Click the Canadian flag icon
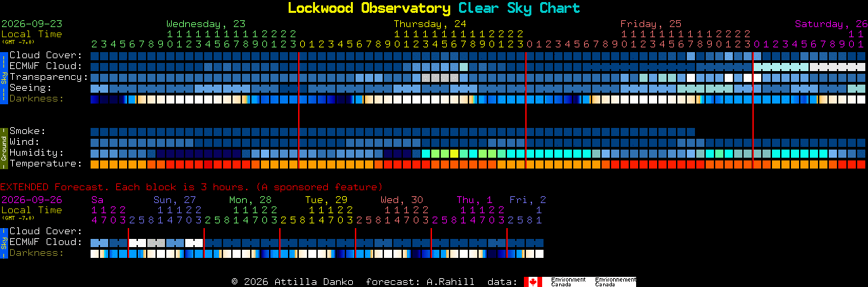The height and width of the screenshot is (287, 868). pyautogui.click(x=533, y=282)
